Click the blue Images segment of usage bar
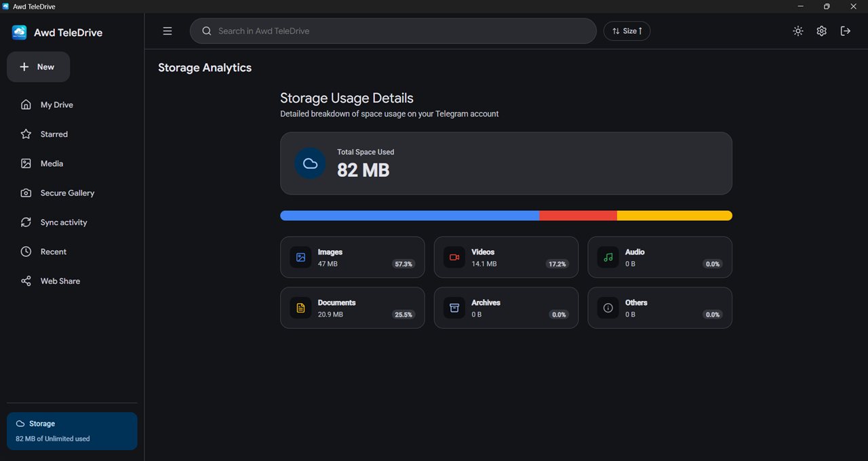The width and height of the screenshot is (868, 461). coord(410,216)
